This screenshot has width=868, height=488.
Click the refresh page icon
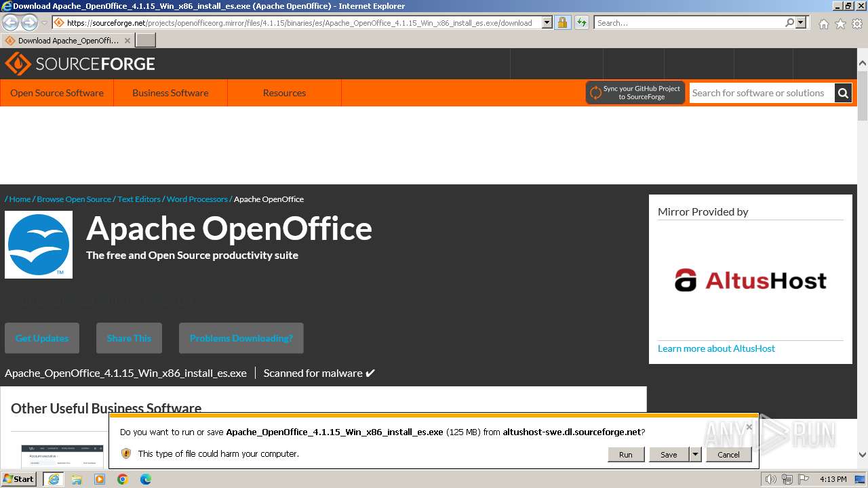(581, 22)
